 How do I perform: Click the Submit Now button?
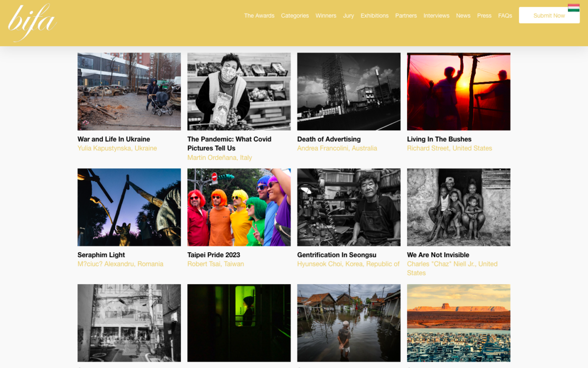(x=549, y=15)
